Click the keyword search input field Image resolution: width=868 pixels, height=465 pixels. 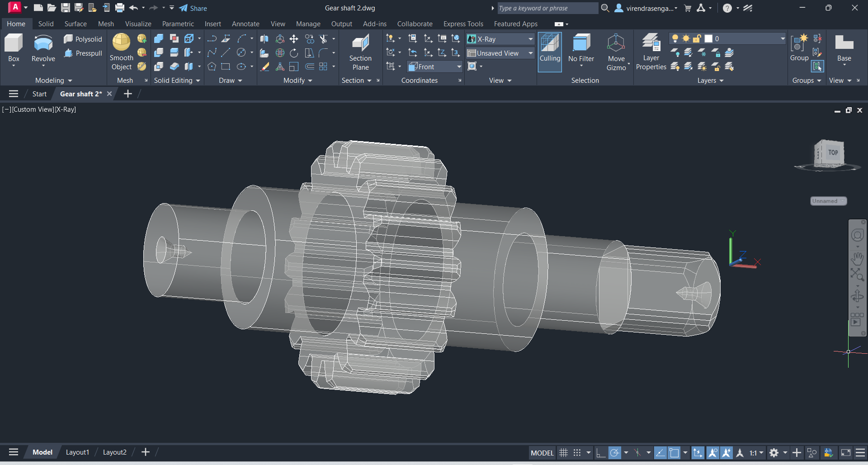(x=547, y=8)
